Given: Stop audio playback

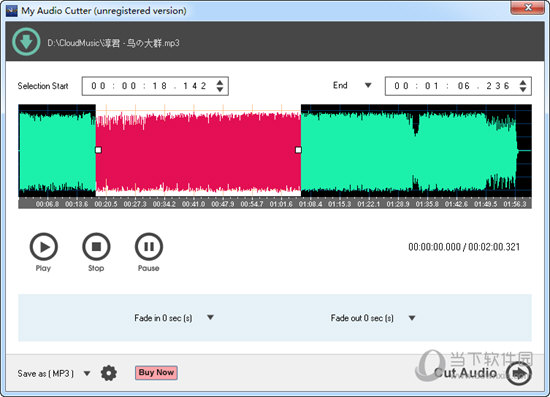Looking at the screenshot, I should [x=96, y=247].
